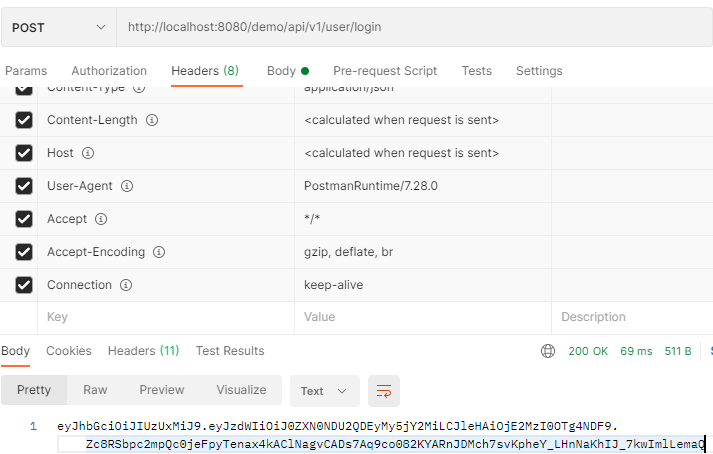This screenshot has width=713, height=454.
Task: Uncheck the Content-Length header checkbox
Action: click(x=24, y=120)
